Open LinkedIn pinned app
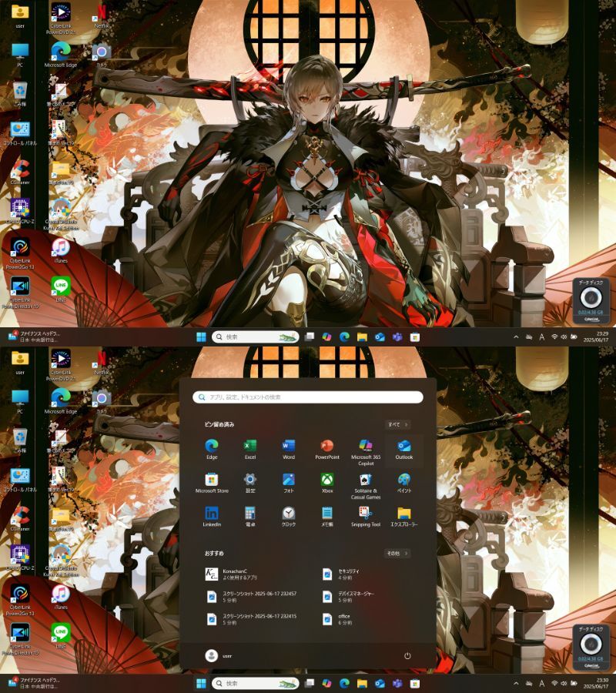 coord(212,517)
